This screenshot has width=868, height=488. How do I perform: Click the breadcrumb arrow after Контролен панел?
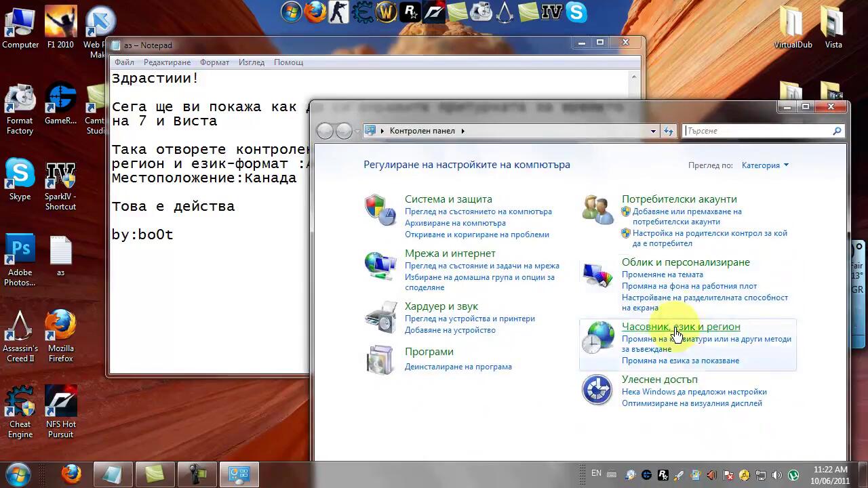[463, 131]
